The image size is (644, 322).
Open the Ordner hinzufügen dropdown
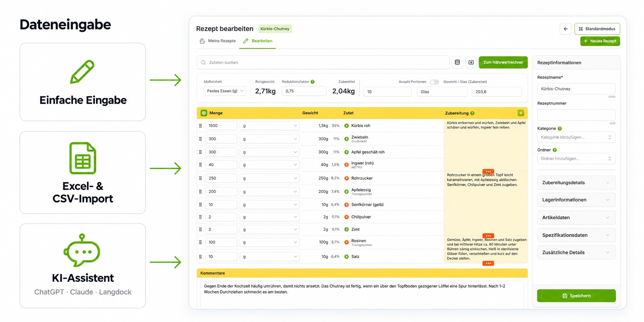(x=576, y=159)
